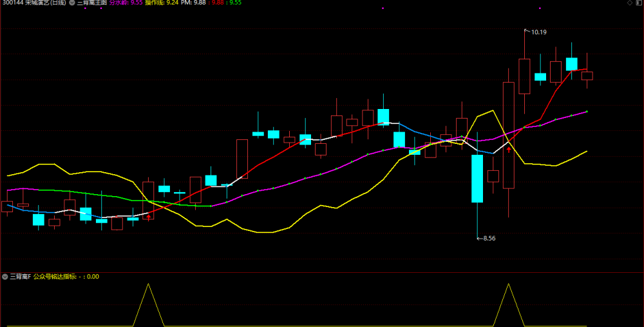This screenshot has height=327, width=644.
Task: Click the 8.56 low price label
Action: coord(489,238)
